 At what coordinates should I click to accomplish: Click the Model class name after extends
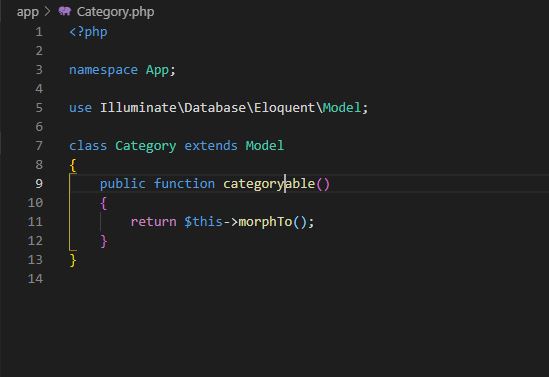(265, 146)
